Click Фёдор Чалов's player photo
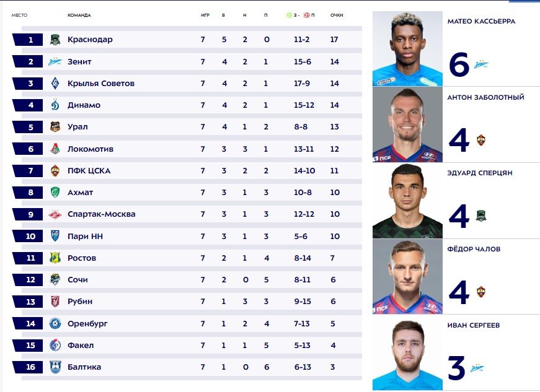 (407, 276)
